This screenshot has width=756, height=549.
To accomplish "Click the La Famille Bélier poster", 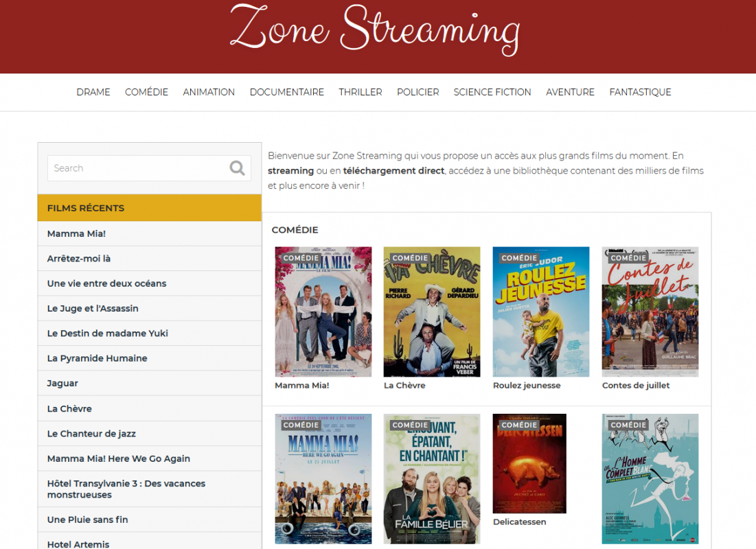I will pos(431,479).
